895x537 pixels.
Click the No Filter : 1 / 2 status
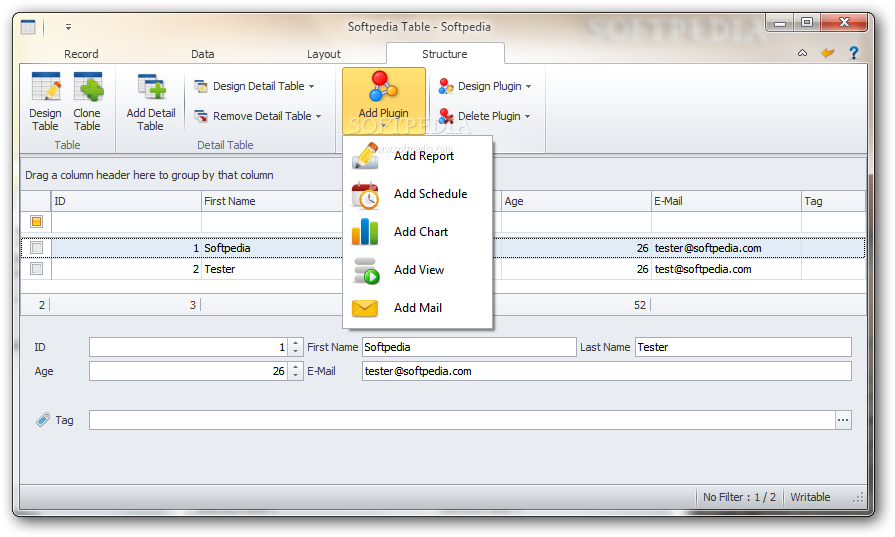click(739, 497)
